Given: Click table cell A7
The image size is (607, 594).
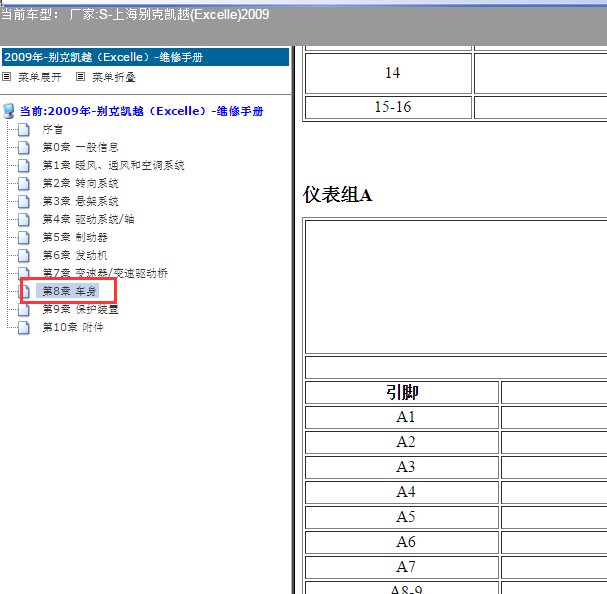Looking at the screenshot, I should click(402, 567).
